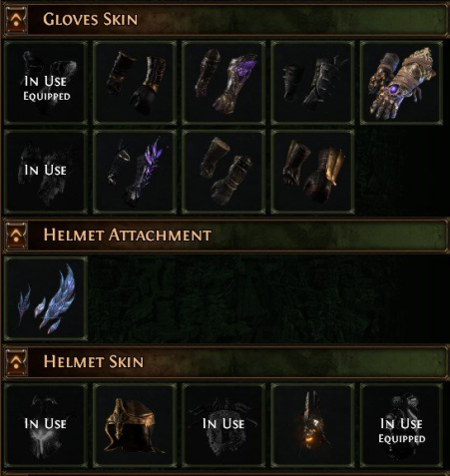Select the golden gauntlet with purple gem
Image resolution: width=450 pixels, height=476 pixels.
pos(401,83)
